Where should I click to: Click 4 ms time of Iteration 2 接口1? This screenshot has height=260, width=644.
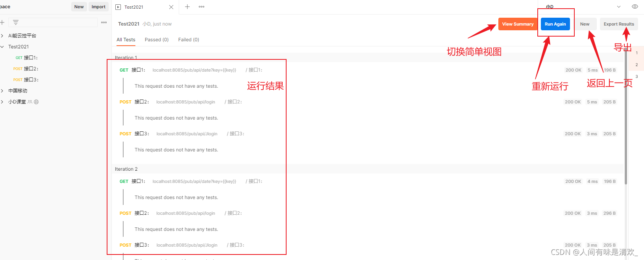pos(592,181)
